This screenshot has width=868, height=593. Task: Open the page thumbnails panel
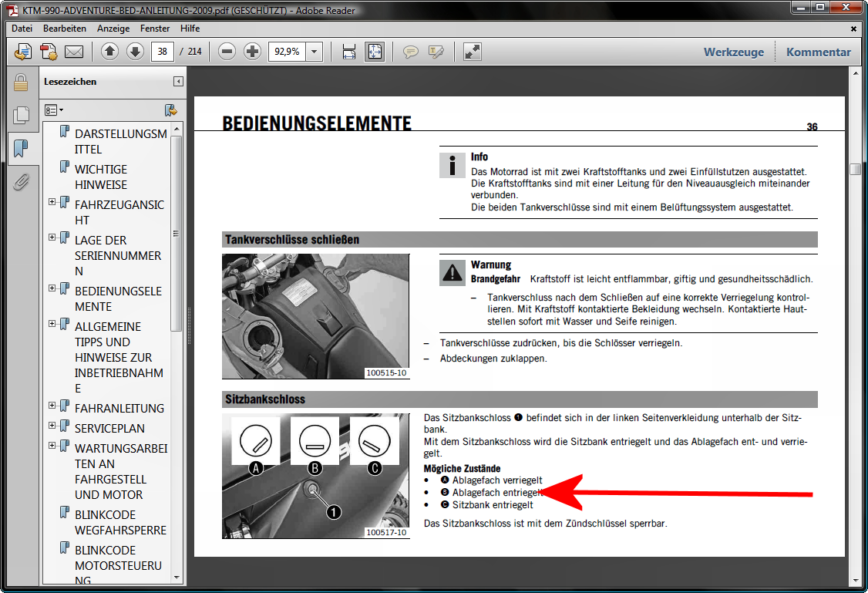(x=21, y=115)
